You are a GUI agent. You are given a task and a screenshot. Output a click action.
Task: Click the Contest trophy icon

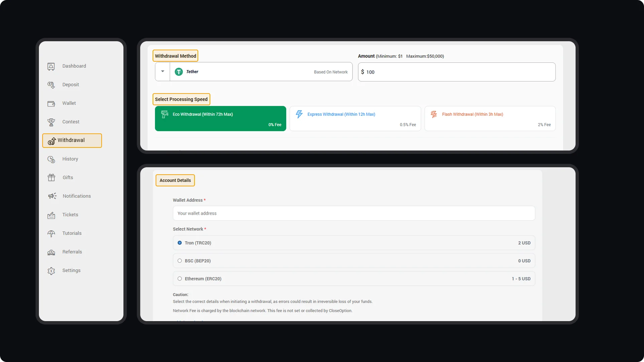point(51,122)
